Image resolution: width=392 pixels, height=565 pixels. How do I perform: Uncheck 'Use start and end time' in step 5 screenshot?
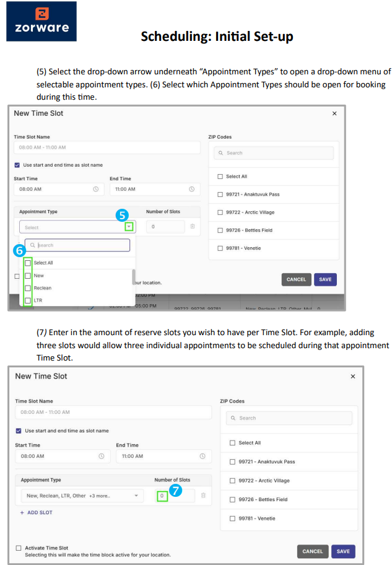17,165
